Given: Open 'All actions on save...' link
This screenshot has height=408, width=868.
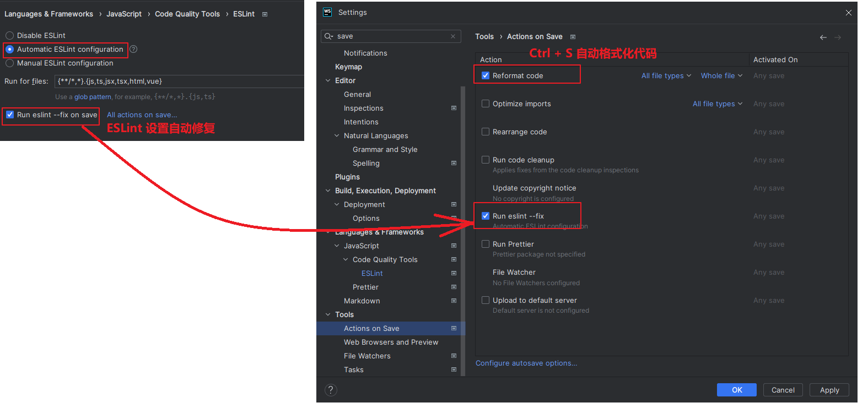Looking at the screenshot, I should pyautogui.click(x=142, y=115).
